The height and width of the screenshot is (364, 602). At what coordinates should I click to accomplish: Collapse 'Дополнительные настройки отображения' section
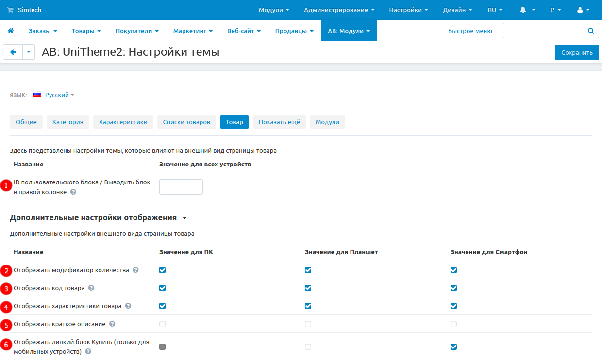click(184, 218)
